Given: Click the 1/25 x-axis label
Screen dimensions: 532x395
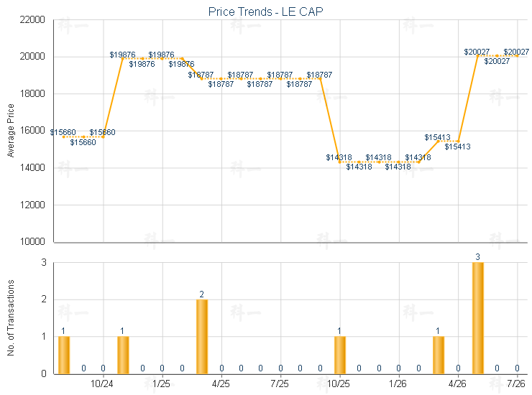Looking at the screenshot, I should 162,384.
